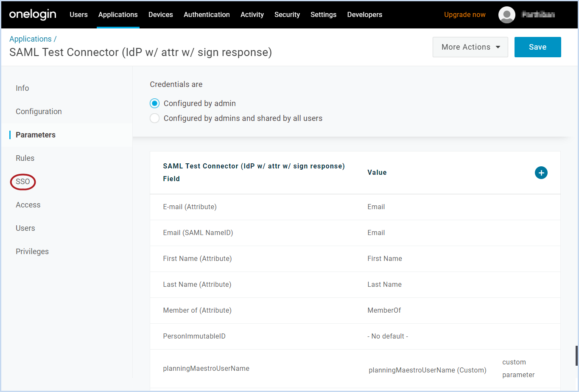This screenshot has height=392, width=579.
Task: Switch to the Configuration sidebar tab
Action: coord(39,112)
